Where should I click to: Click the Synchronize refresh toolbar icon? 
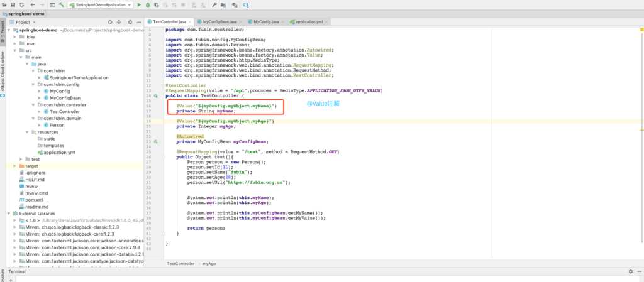click(22, 5)
